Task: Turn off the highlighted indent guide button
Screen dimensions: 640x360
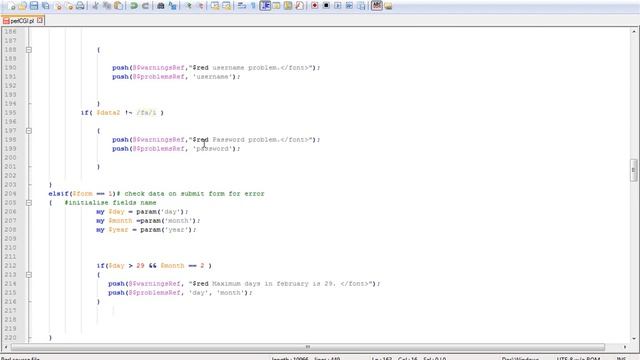Action: click(x=265, y=6)
